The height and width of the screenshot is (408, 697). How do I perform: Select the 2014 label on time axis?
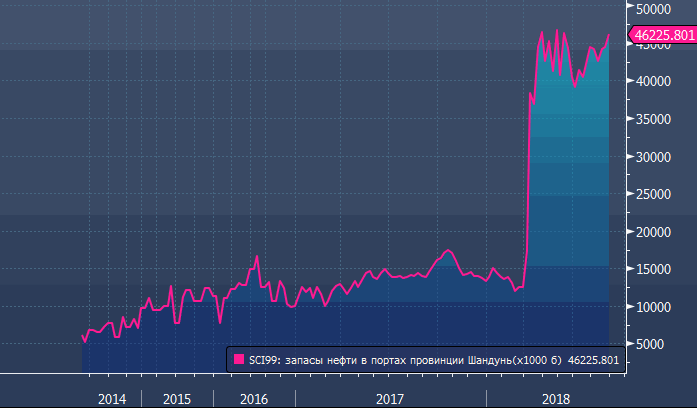click(x=112, y=398)
